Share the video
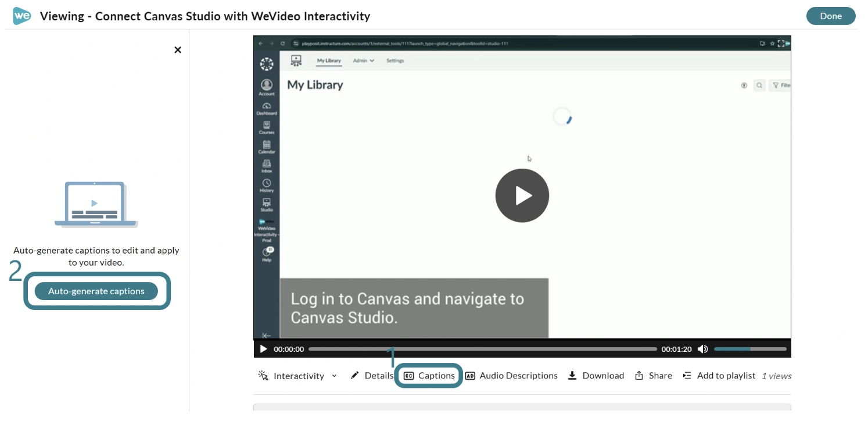Image resolution: width=868 pixels, height=428 pixels. [x=654, y=376]
